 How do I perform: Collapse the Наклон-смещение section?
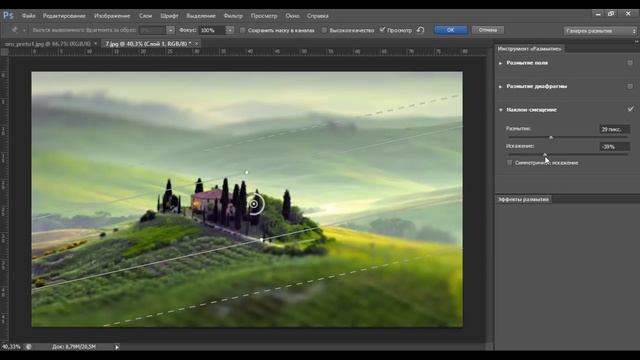click(x=500, y=110)
